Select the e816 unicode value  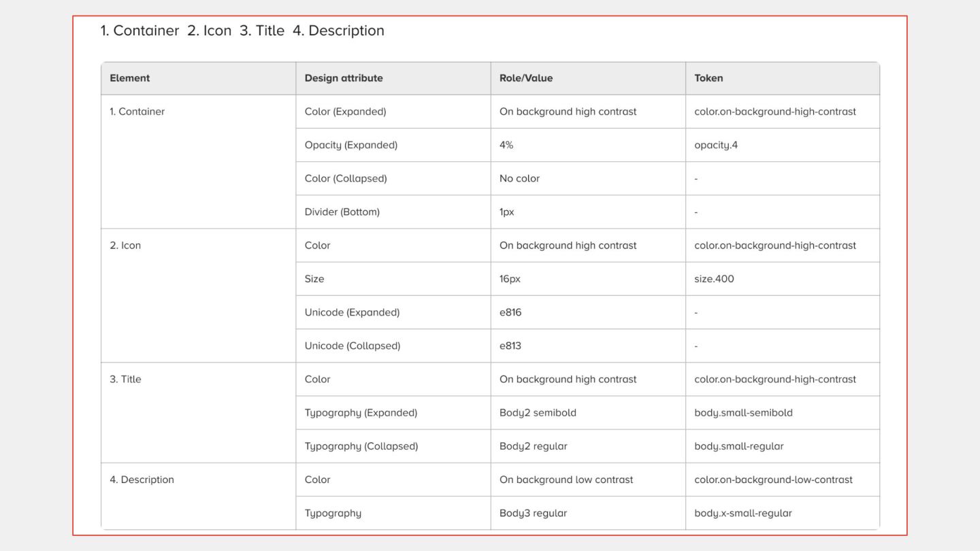(x=510, y=312)
